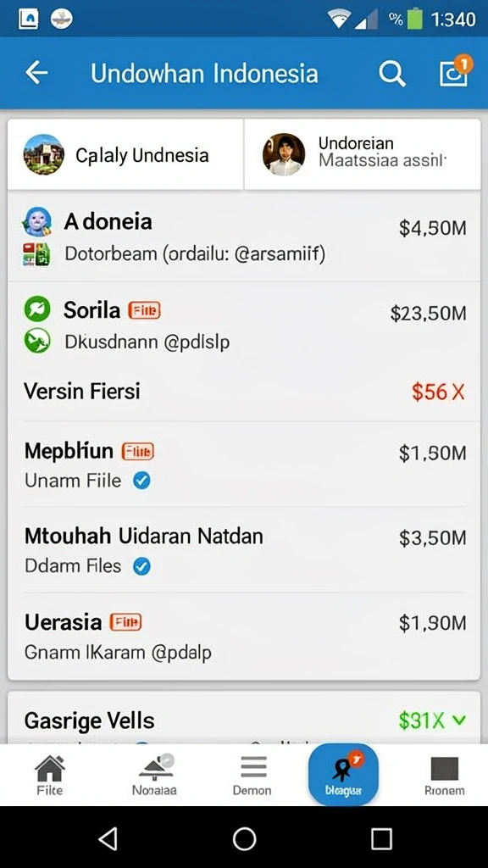Open search with the magnifier icon
488x868 pixels.
(x=392, y=73)
